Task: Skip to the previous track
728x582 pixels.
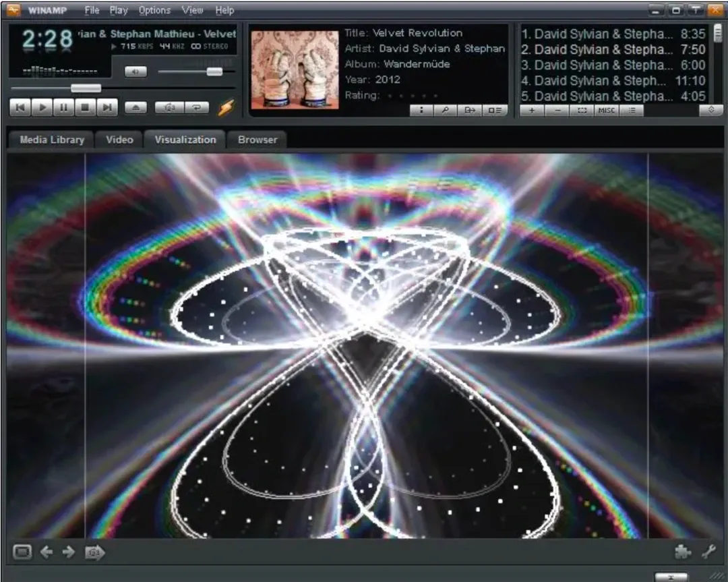Action: click(x=20, y=107)
